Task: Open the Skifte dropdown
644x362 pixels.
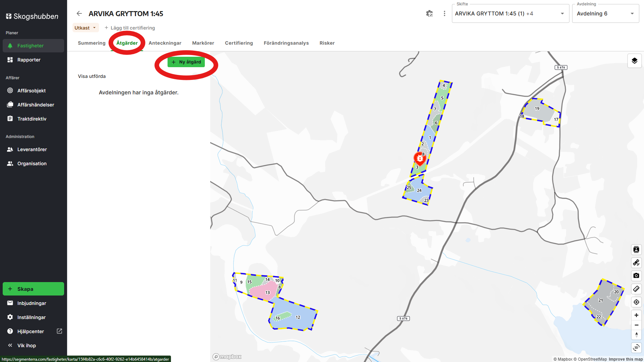Action: click(510, 13)
